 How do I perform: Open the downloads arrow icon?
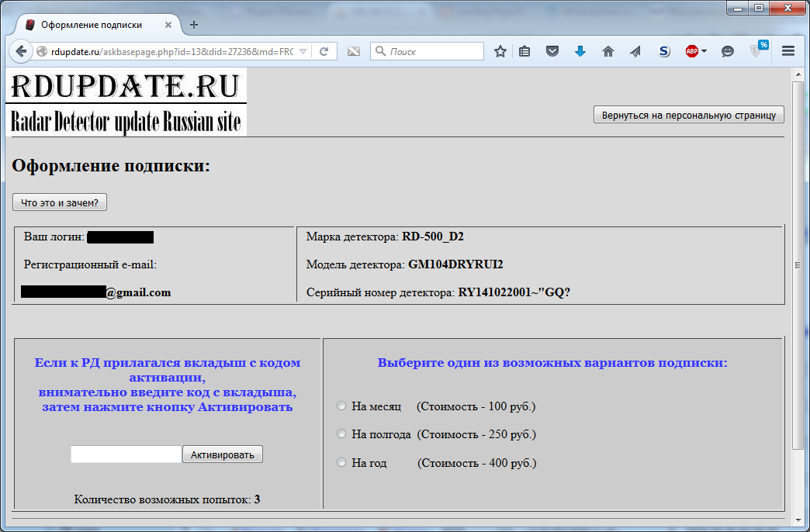click(580, 51)
